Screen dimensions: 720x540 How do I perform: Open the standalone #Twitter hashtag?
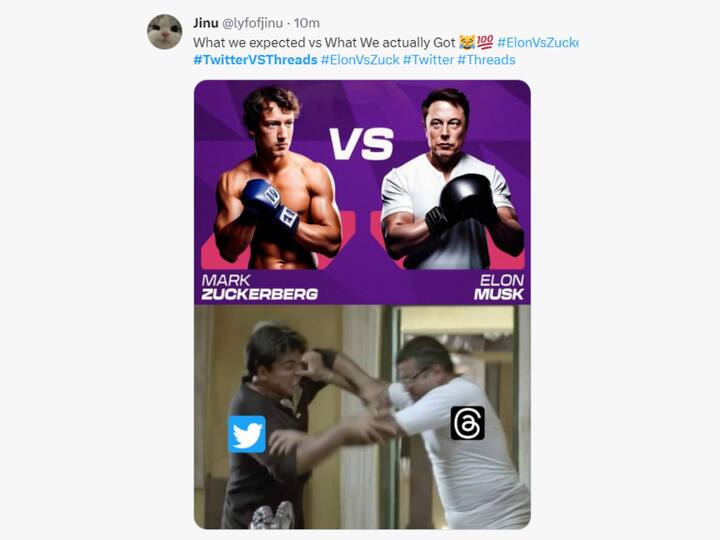[x=428, y=60]
